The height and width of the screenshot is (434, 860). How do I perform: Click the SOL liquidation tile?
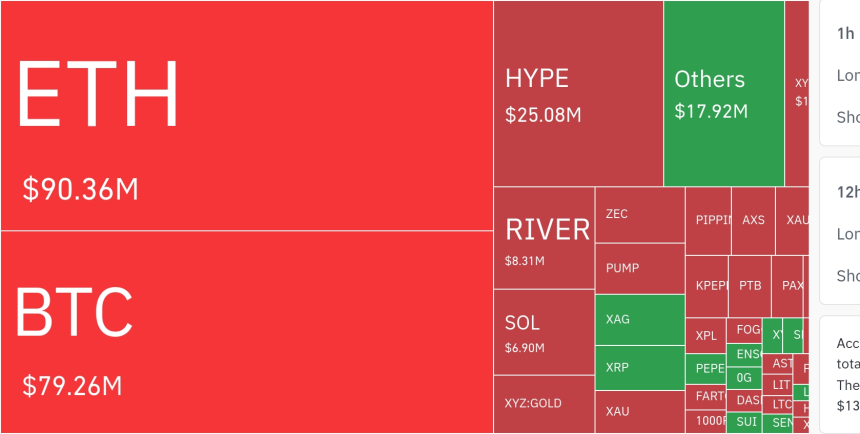[x=544, y=332]
